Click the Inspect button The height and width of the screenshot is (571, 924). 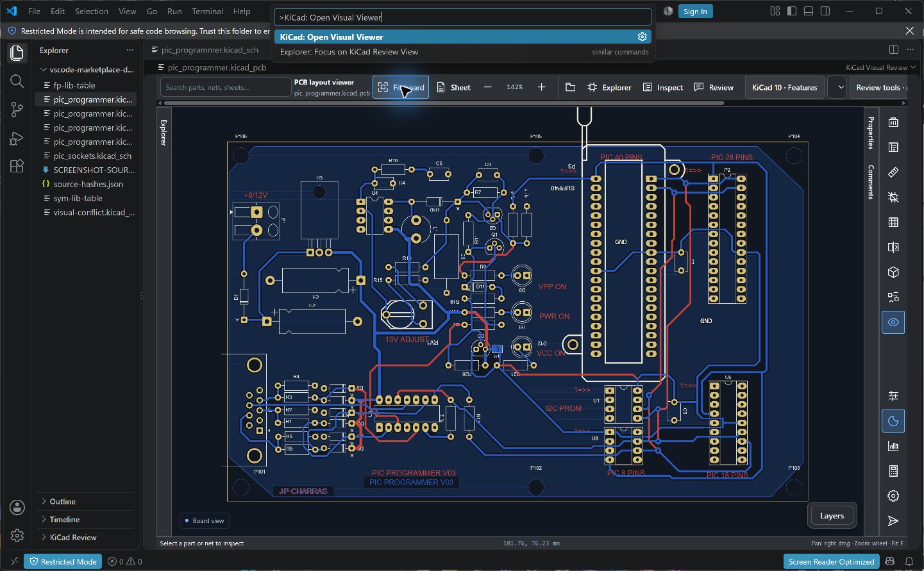[663, 87]
